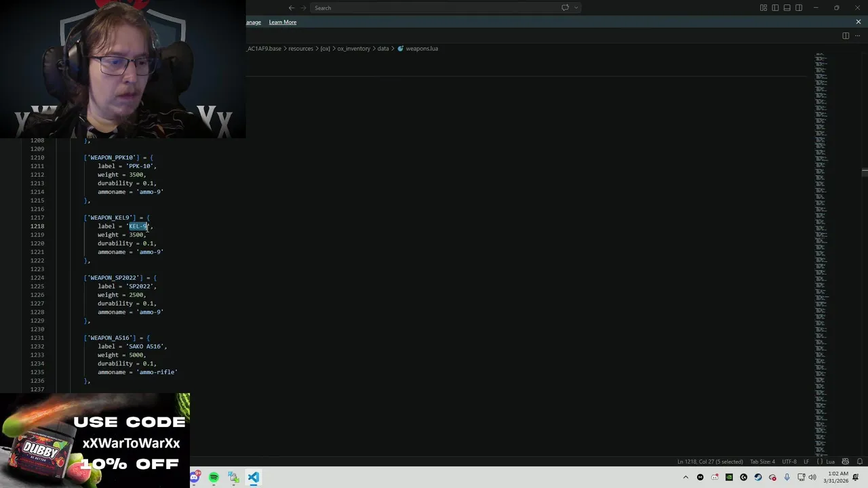Open the Copilot chat icon in title bar
The height and width of the screenshot is (488, 868).
point(565,8)
